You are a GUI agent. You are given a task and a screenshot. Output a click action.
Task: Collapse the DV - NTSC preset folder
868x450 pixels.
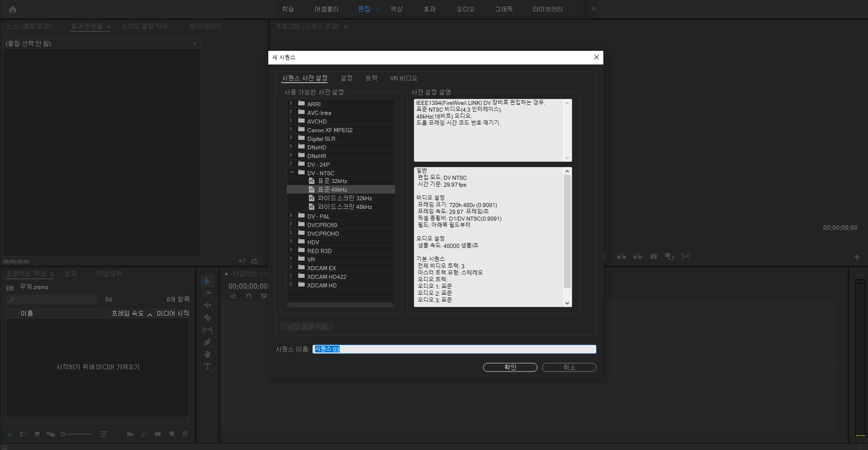point(291,173)
